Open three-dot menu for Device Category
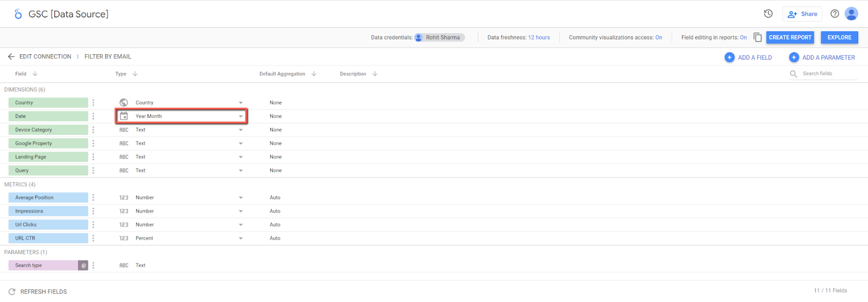The image size is (868, 302). coord(93,130)
